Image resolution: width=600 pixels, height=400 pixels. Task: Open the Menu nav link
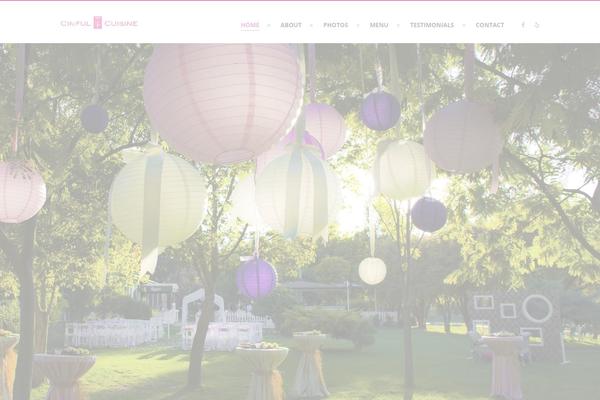pos(379,25)
